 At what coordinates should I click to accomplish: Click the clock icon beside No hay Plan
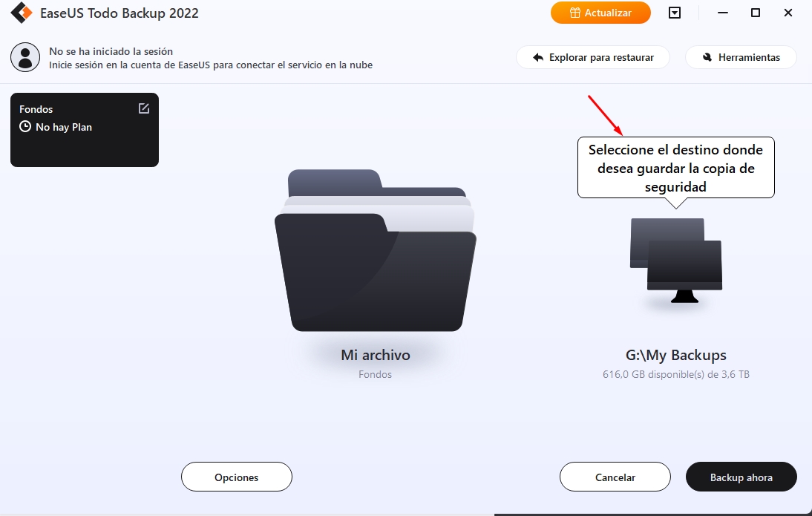tap(24, 126)
